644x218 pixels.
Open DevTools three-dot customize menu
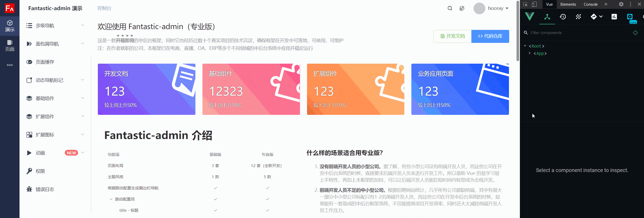click(630, 4)
